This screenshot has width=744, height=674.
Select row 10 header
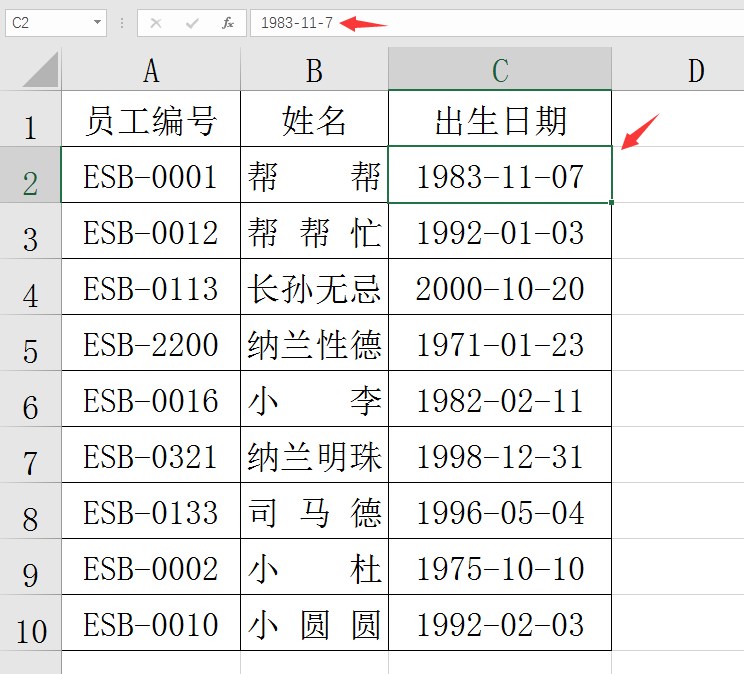(30, 631)
